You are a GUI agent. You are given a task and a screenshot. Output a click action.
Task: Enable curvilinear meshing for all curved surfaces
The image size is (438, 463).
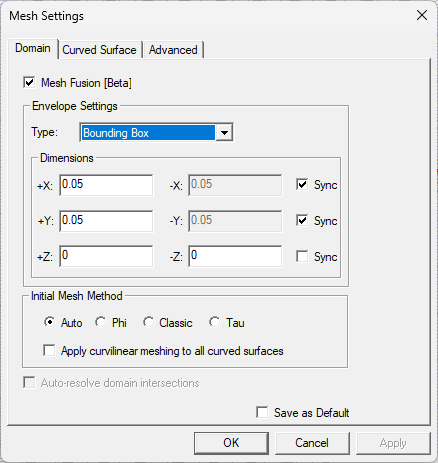click(49, 350)
